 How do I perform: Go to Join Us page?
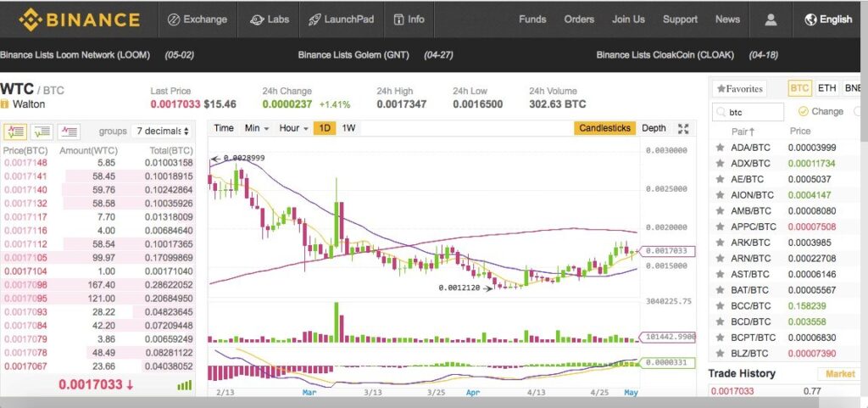[x=628, y=20]
